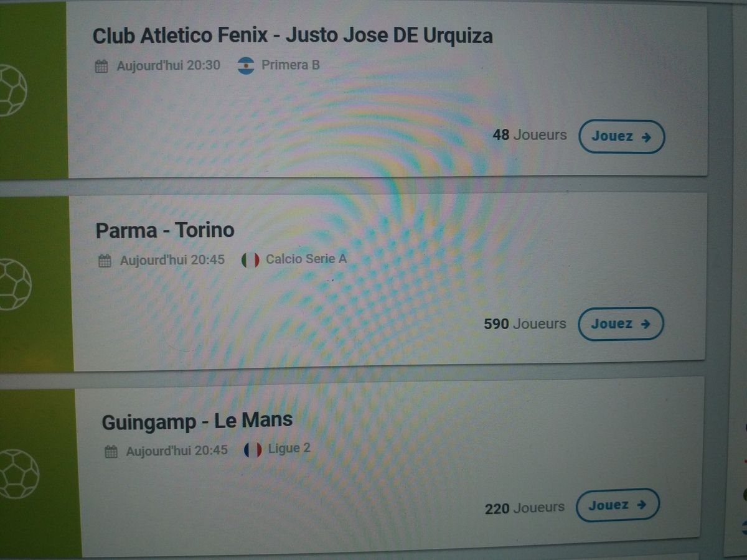This screenshot has width=747, height=560.
Task: Click the soccer ball icon on the Parma - Torino card
Action: pos(14,284)
